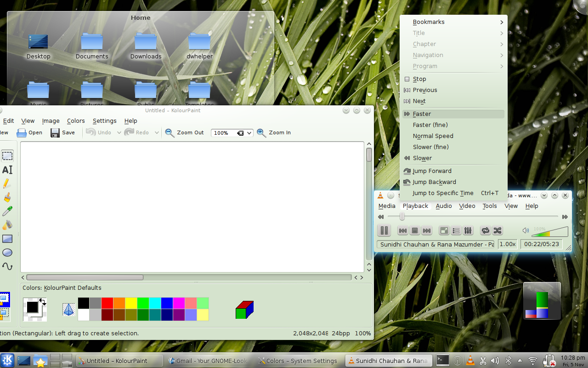
Task: Activate the Color Picker eyedropper tool
Action: click(x=7, y=211)
